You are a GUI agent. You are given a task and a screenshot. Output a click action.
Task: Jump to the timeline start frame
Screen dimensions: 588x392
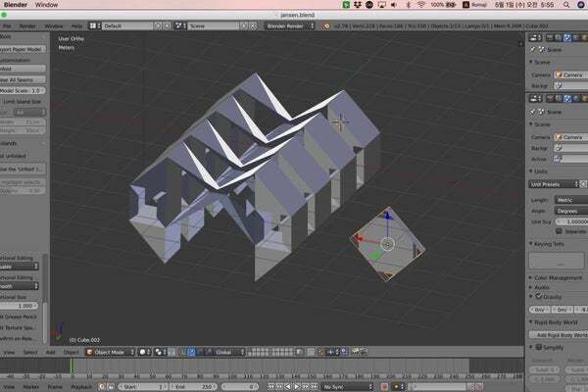(270, 386)
